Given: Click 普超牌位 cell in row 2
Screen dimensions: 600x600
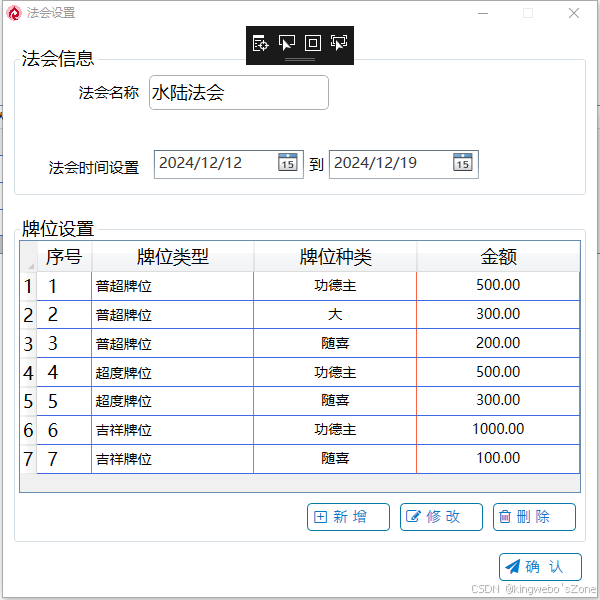Looking at the screenshot, I should pyautogui.click(x=173, y=315).
